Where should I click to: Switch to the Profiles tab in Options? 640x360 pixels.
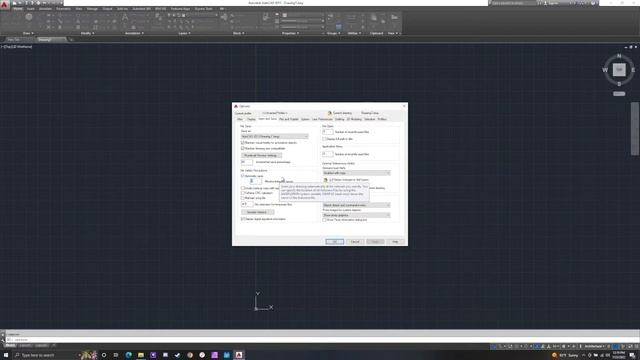pos(382,119)
